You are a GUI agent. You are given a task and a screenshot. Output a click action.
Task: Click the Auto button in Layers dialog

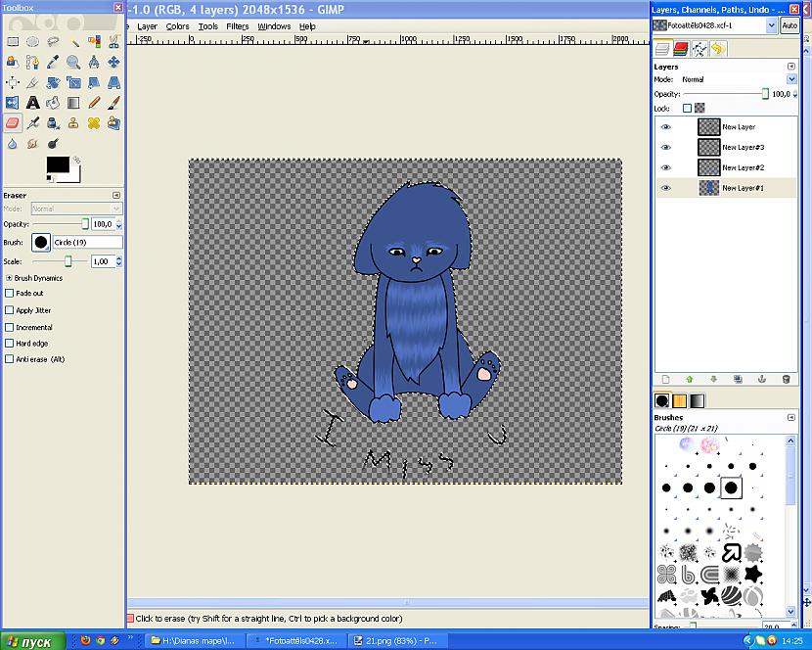pyautogui.click(x=789, y=24)
